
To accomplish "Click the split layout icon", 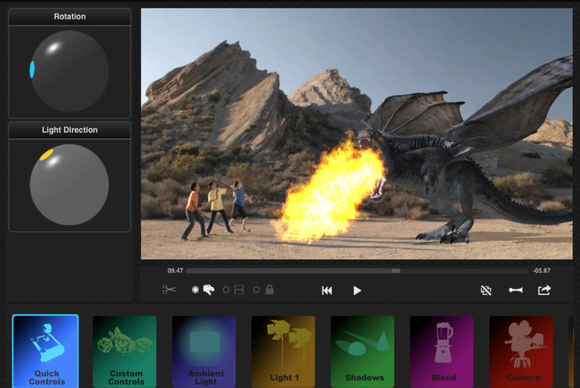I will pos(239,290).
